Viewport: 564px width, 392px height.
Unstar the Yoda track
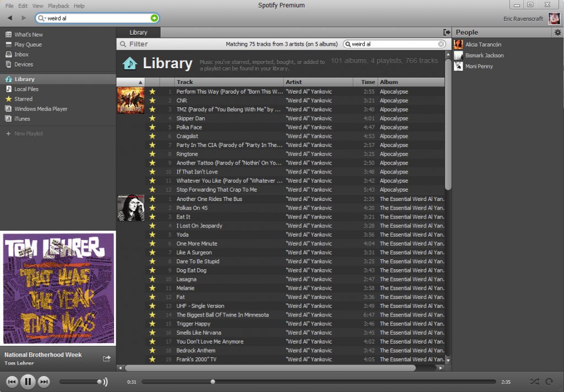pyautogui.click(x=153, y=235)
